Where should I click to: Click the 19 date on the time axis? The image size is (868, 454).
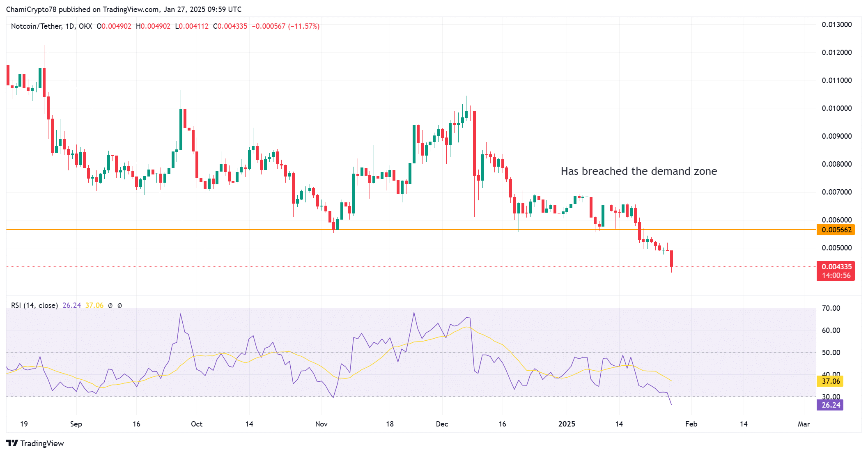[24, 424]
